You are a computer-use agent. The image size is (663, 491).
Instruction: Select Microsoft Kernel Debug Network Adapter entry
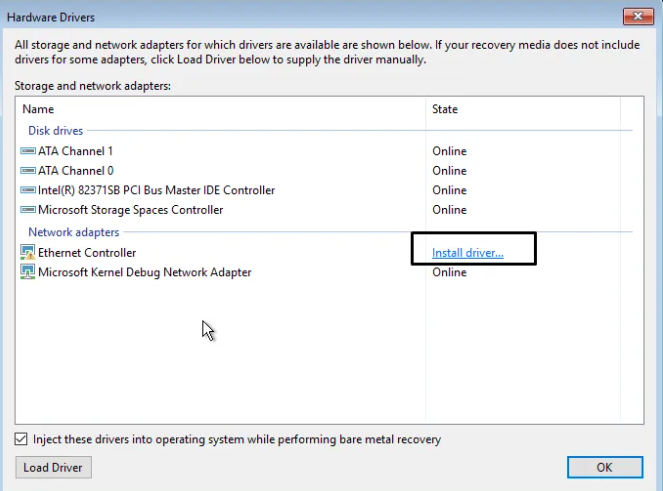coord(144,272)
